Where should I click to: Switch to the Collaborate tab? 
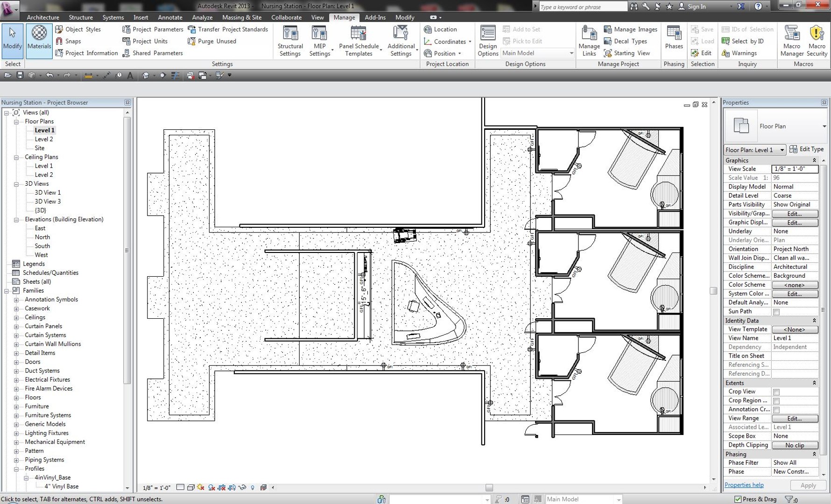(x=286, y=17)
